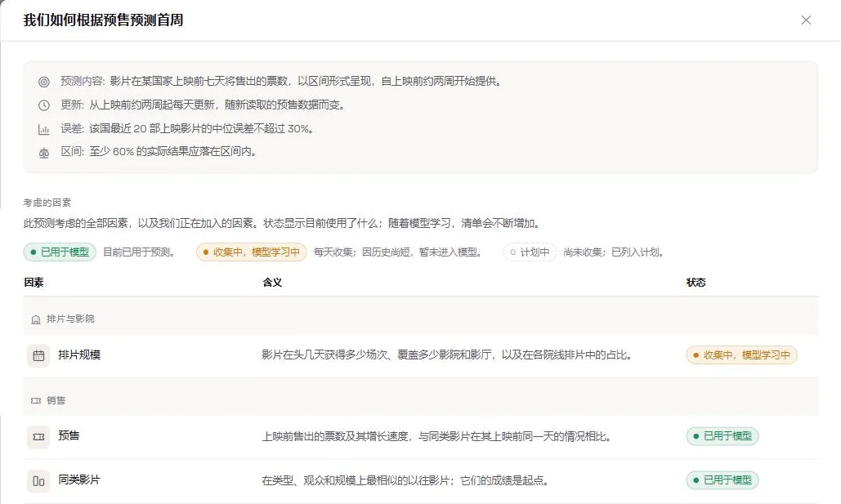Viewport: 841px width, 504px height.
Task: Click the 收集中 status badge for 排片规模
Action: coord(741,355)
